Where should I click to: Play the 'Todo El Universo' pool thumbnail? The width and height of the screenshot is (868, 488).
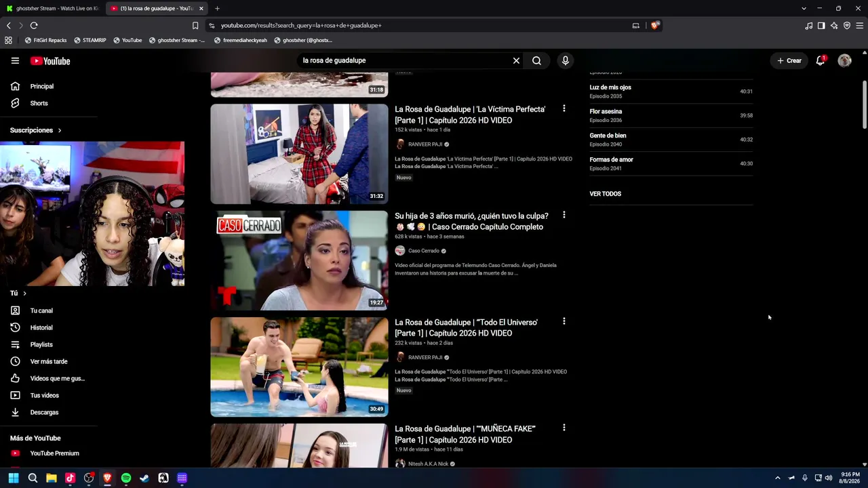(x=299, y=367)
